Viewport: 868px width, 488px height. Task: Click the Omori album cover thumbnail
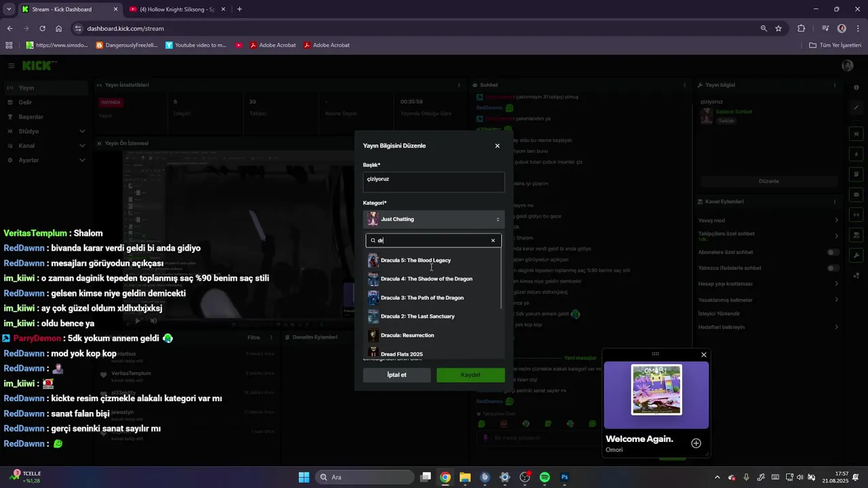pos(656,390)
